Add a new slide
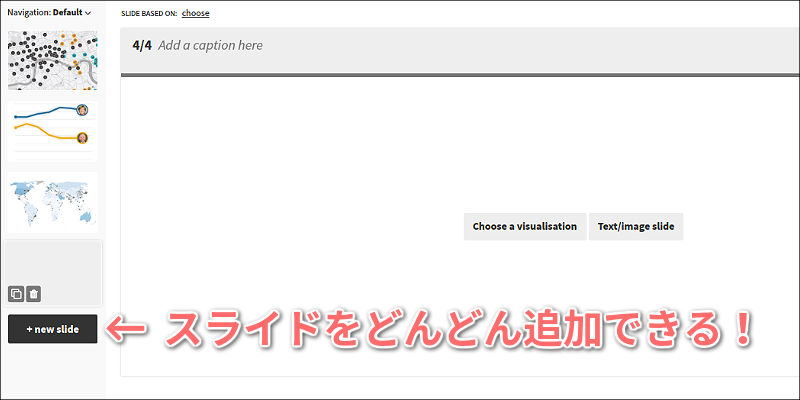Image resolution: width=800 pixels, height=400 pixels. (x=53, y=329)
